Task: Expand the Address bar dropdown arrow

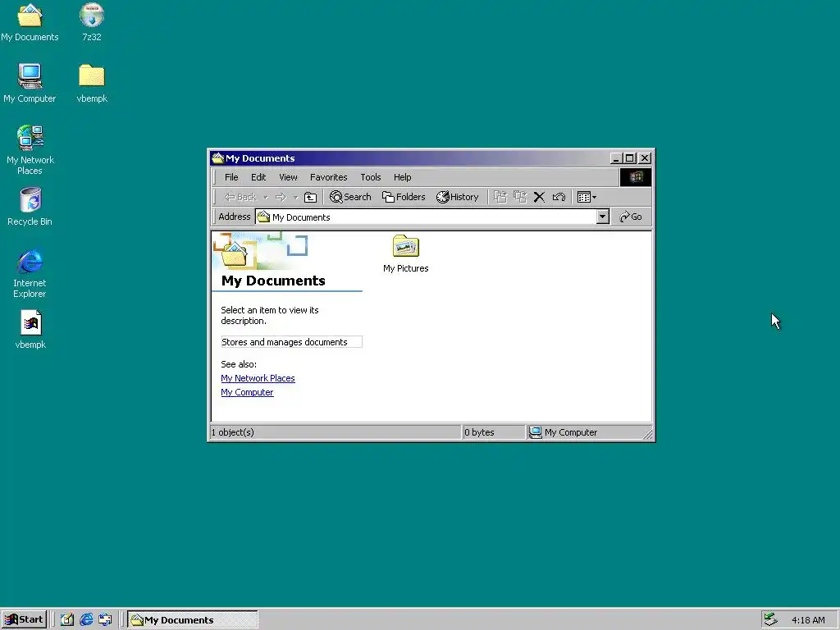Action: coord(603,217)
